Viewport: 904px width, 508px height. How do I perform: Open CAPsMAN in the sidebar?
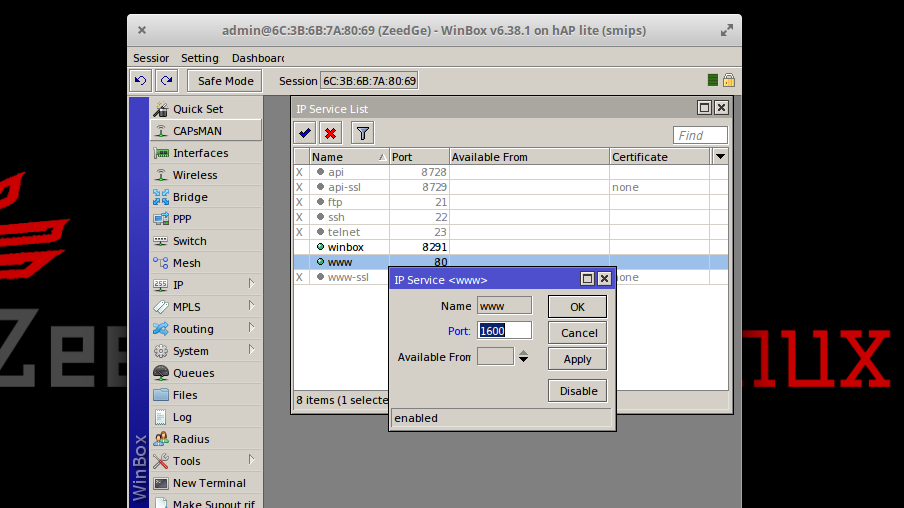pos(206,131)
